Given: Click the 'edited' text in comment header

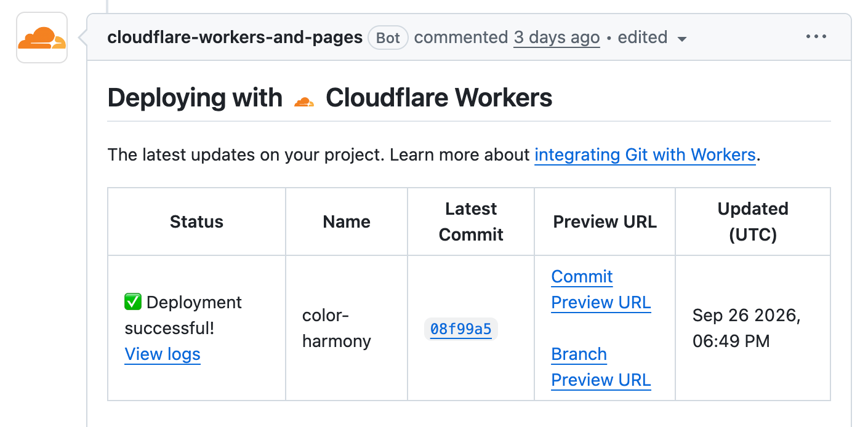Looking at the screenshot, I should [x=643, y=38].
